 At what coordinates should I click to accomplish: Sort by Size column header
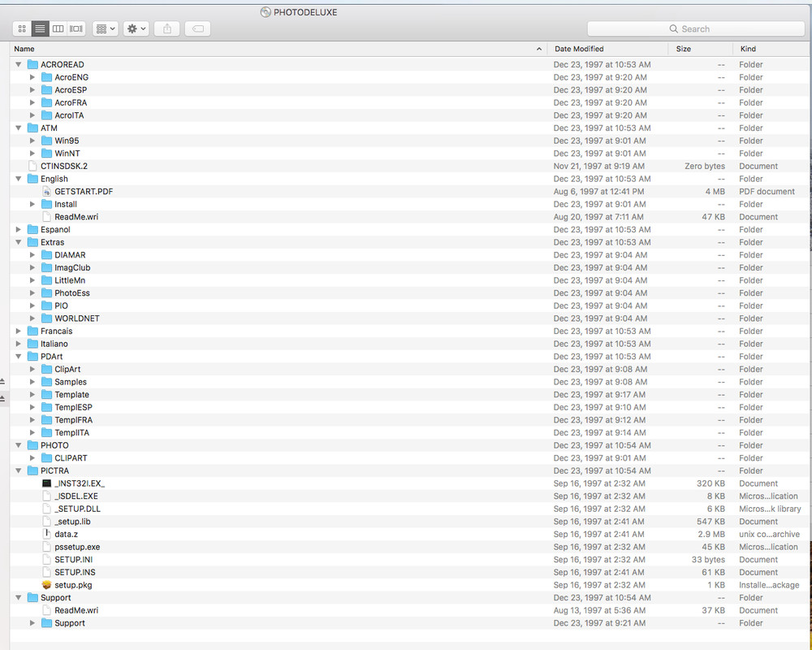700,49
